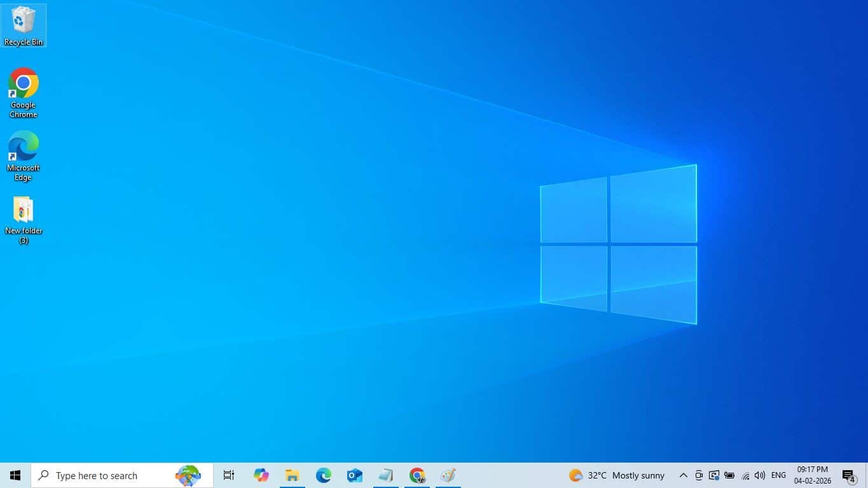Expand hidden system tray icons
This screenshot has height=488, width=868.
683,475
